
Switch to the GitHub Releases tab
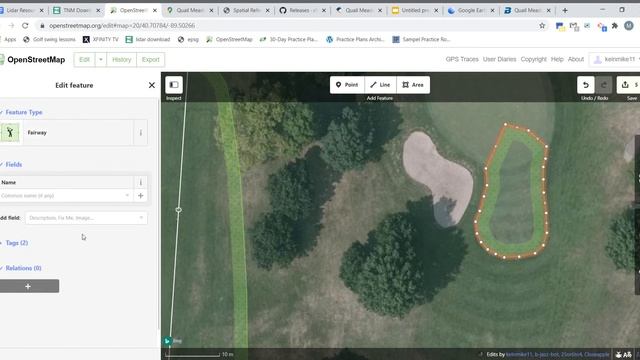point(303,10)
